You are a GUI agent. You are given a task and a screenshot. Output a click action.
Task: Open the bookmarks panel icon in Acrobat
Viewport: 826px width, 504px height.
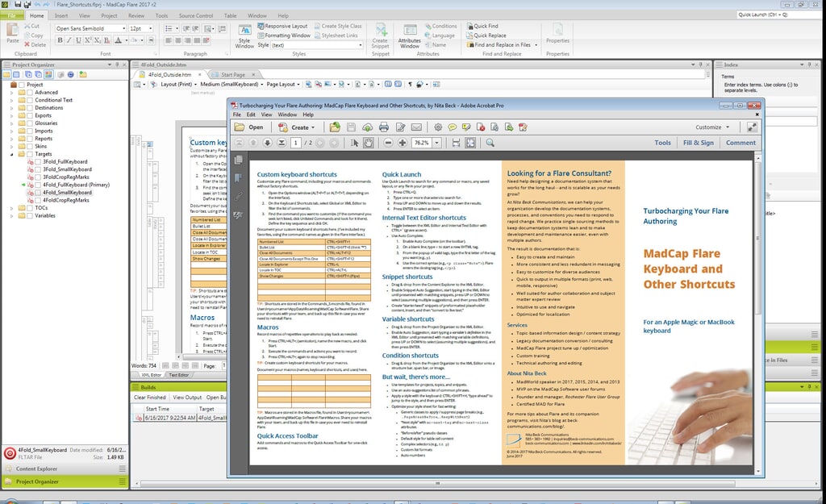(x=239, y=178)
